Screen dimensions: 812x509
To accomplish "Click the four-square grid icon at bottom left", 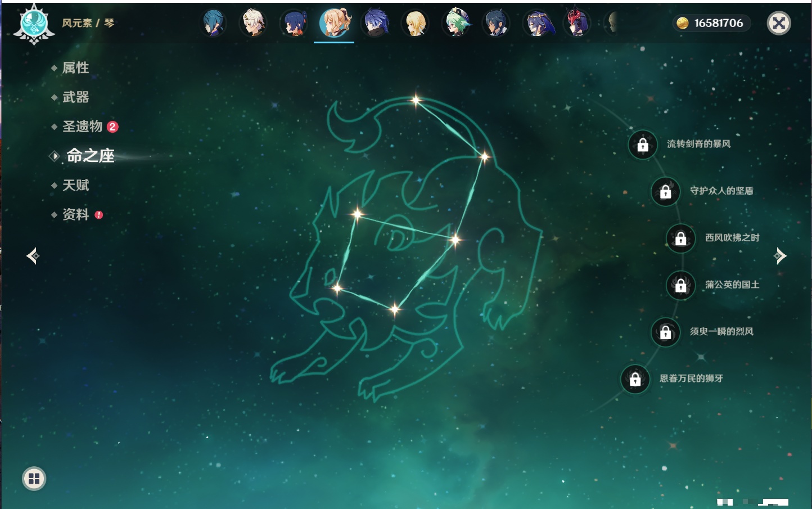I will click(x=34, y=479).
